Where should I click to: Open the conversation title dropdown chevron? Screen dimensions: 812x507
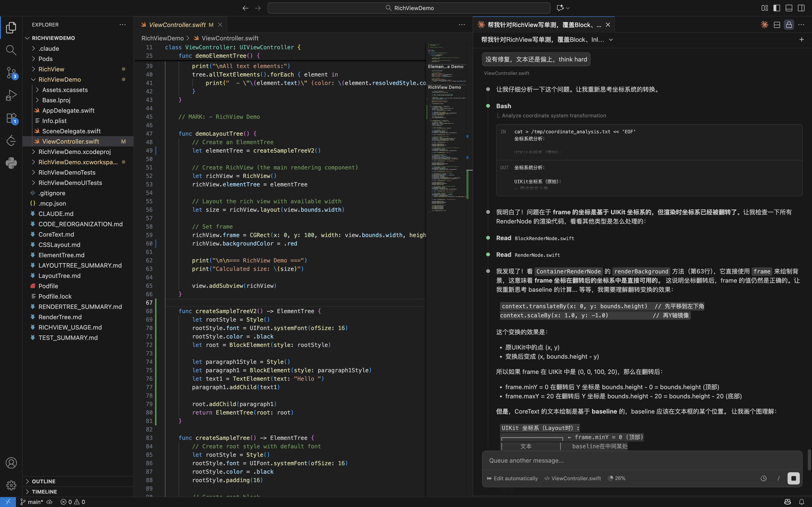point(611,40)
